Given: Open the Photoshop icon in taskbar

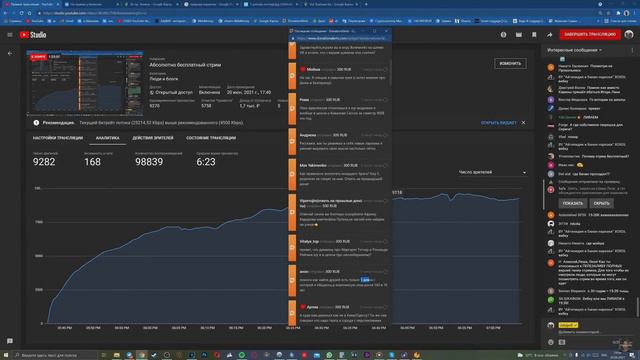Looking at the screenshot, I should [204, 355].
